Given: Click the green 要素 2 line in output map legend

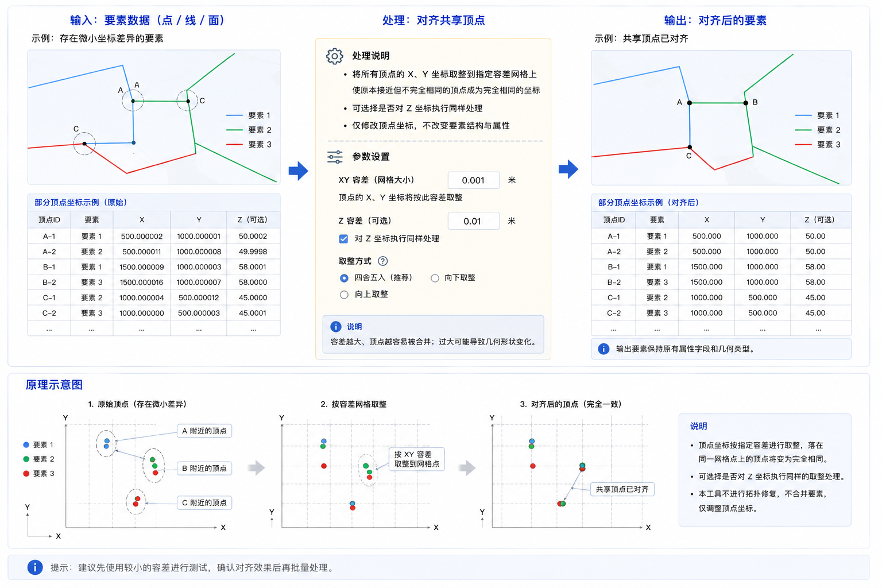Looking at the screenshot, I should click(803, 130).
